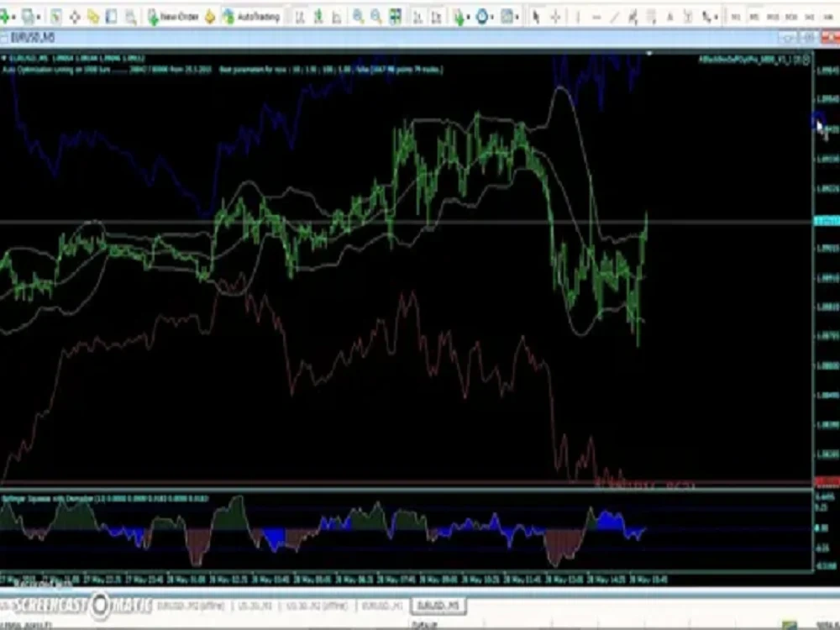Switch chart to Line Chart mode
Image resolution: width=840 pixels, height=630 pixels.
point(337,17)
